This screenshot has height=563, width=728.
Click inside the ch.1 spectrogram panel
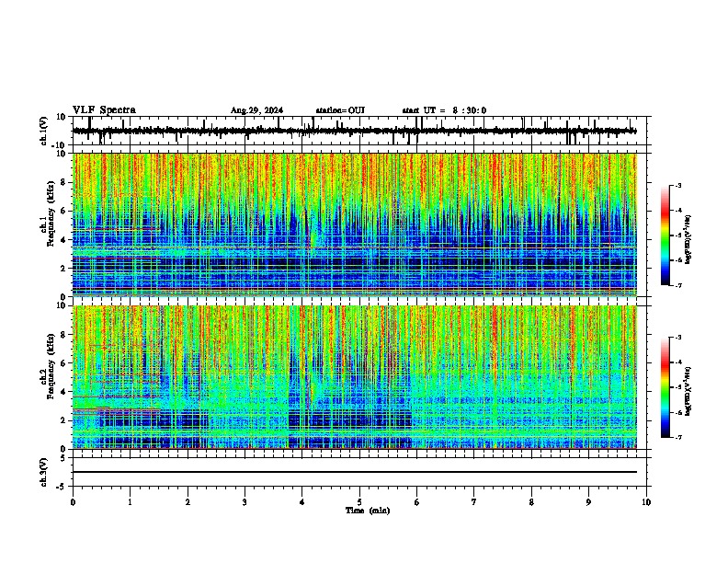(355, 224)
